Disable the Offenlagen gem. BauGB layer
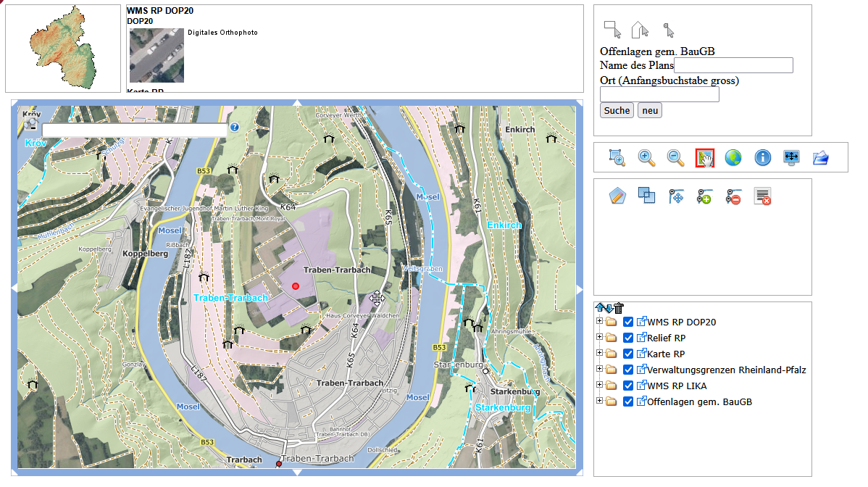This screenshot has height=487, width=868. 628,402
